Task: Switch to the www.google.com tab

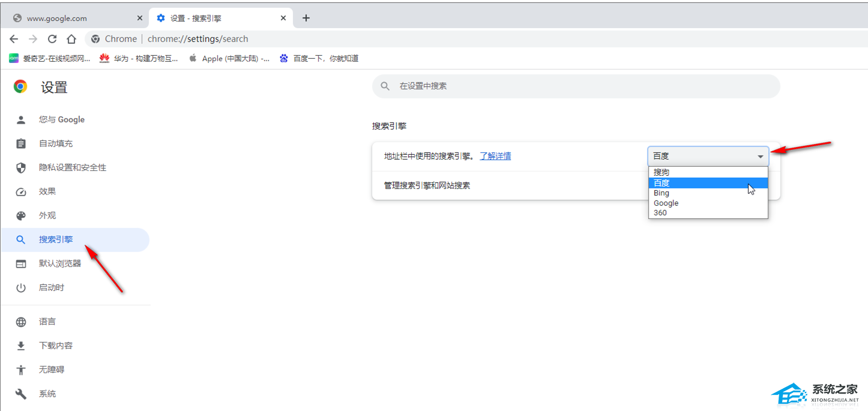Action: click(57, 18)
